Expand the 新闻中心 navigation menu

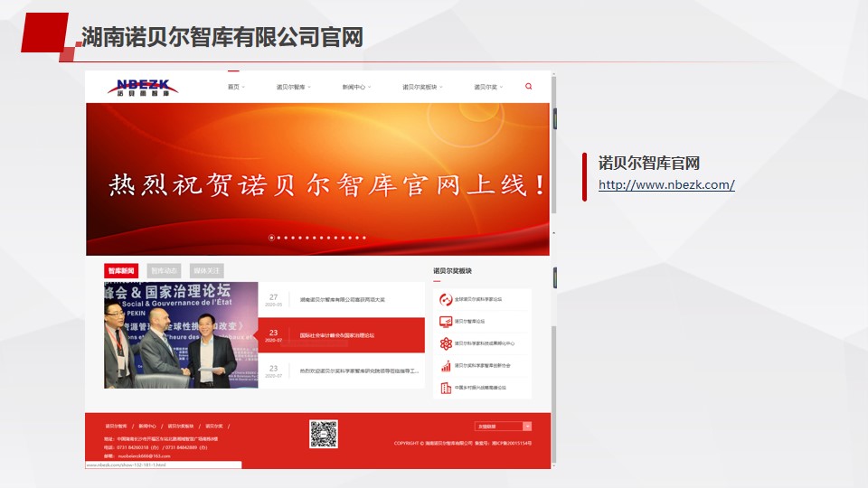pos(356,88)
